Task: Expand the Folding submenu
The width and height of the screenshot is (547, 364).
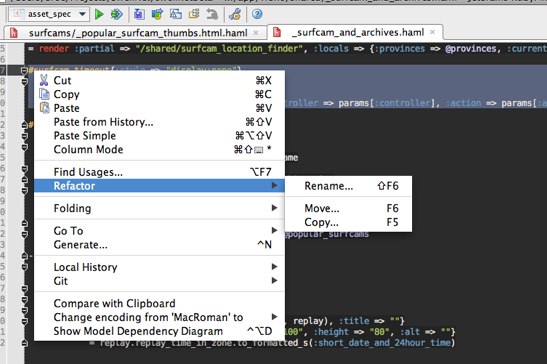Action: [159, 208]
